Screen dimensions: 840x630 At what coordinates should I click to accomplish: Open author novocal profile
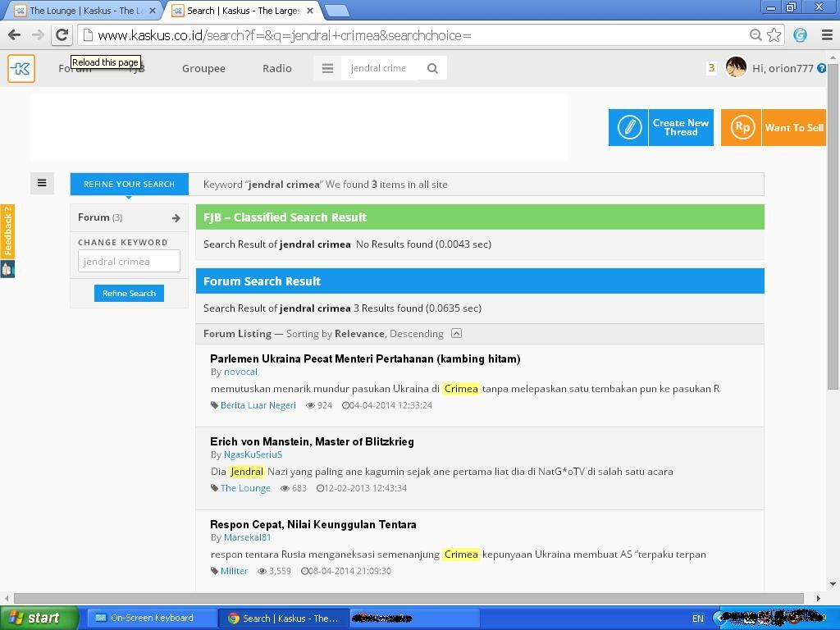click(x=240, y=372)
